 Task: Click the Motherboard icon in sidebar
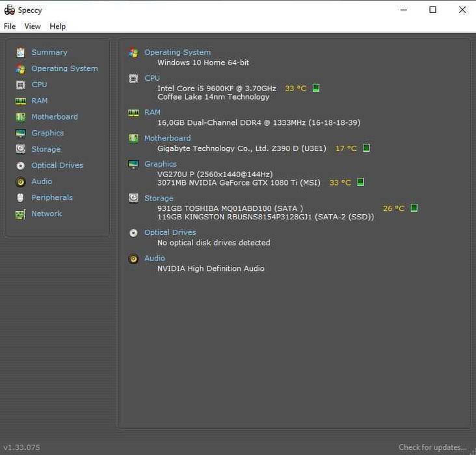tap(21, 117)
